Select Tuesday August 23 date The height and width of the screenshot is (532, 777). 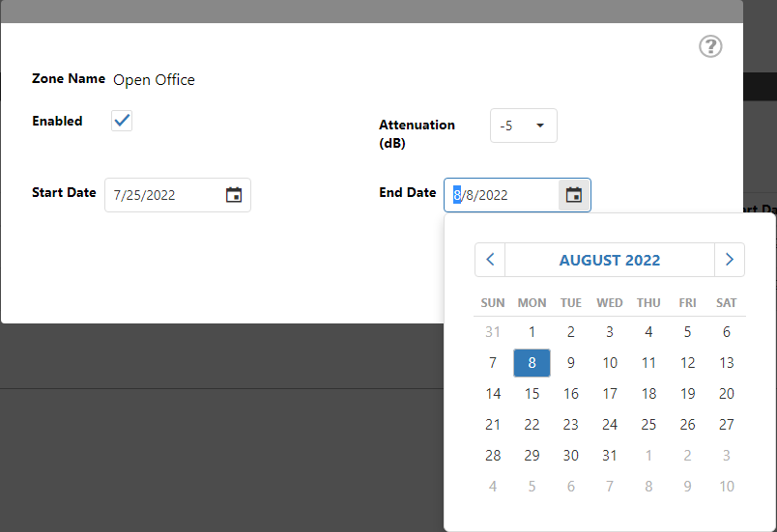(x=571, y=425)
